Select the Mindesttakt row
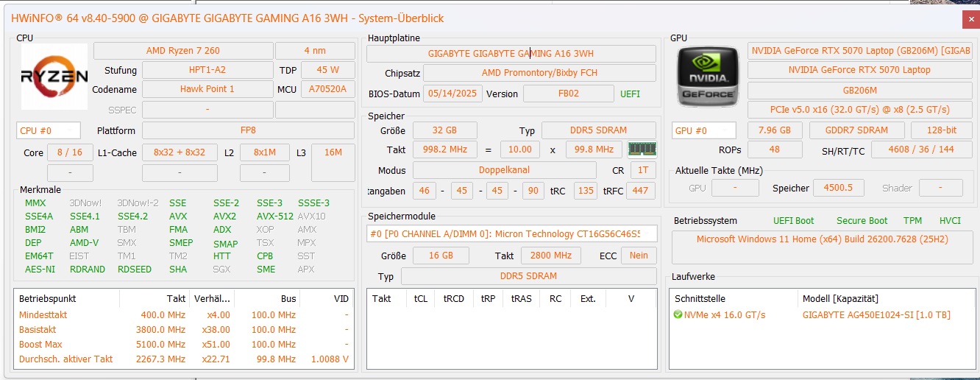 click(x=184, y=315)
